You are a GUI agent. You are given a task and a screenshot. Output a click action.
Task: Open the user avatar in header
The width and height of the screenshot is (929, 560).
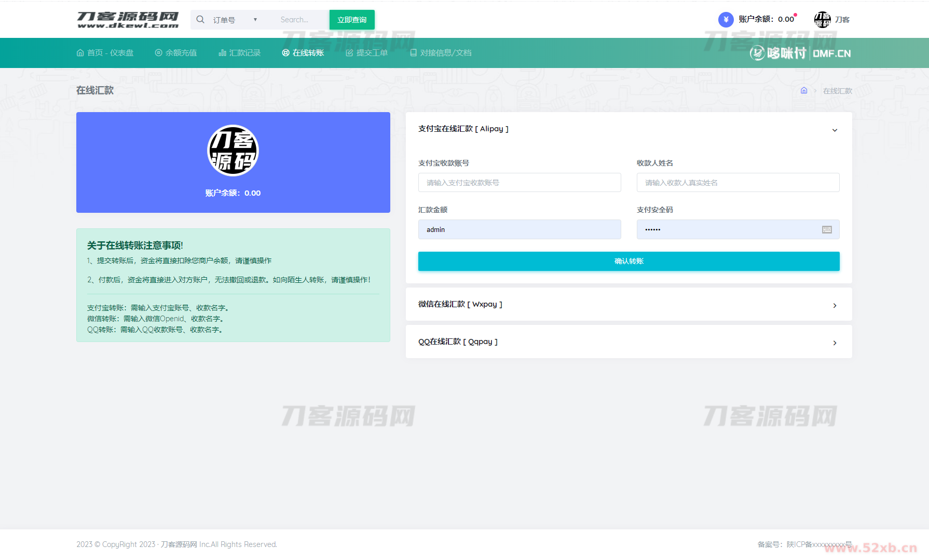[x=822, y=20]
